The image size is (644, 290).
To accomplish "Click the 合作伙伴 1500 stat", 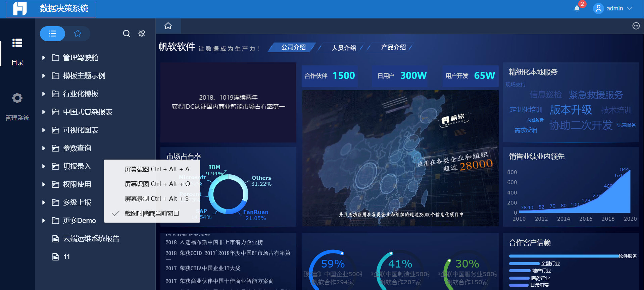I will [330, 76].
